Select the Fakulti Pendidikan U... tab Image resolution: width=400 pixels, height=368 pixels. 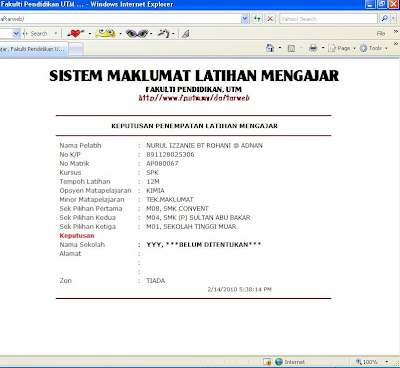pos(33,49)
